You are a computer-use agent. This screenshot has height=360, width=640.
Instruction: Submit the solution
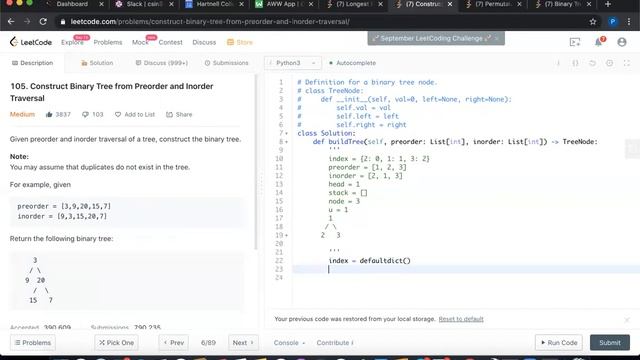pyautogui.click(x=610, y=342)
